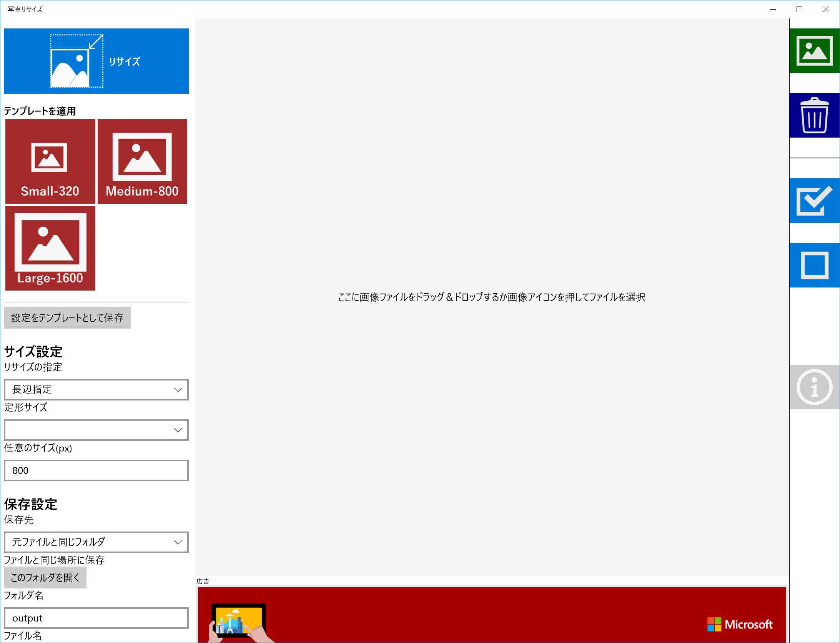Minimize the 写真リサイズ window
The image size is (840, 643).
[773, 9]
